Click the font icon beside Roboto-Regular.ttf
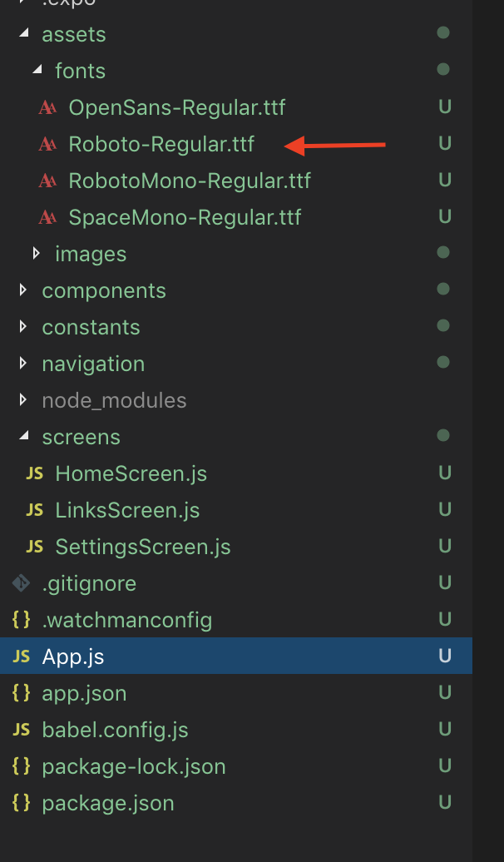The height and width of the screenshot is (862, 504). coord(47,143)
